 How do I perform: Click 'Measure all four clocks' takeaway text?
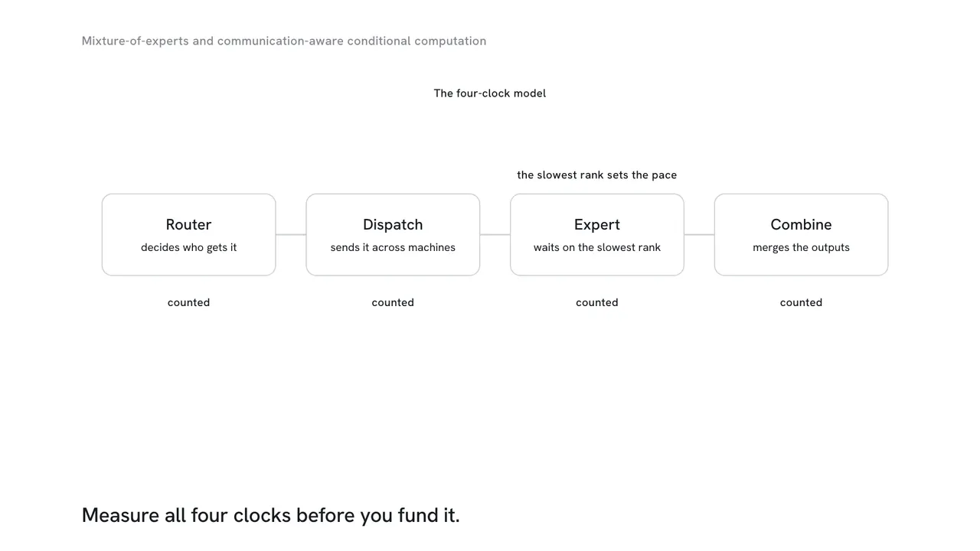point(271,516)
